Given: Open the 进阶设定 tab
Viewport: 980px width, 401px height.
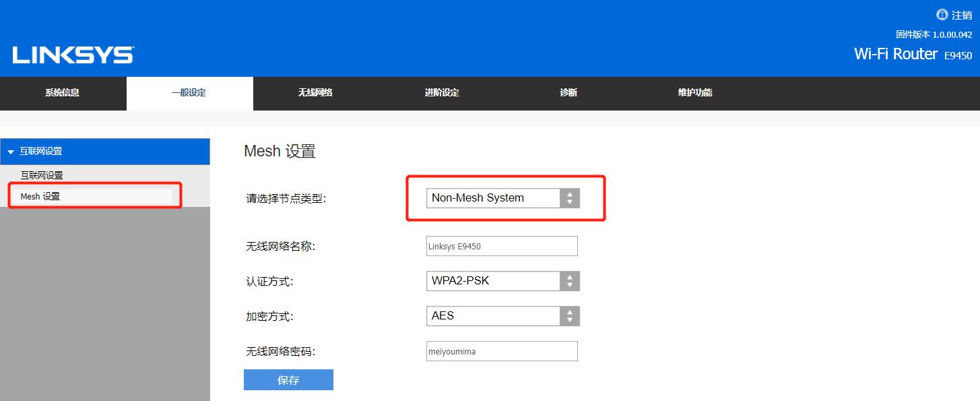Looking at the screenshot, I should tap(441, 92).
